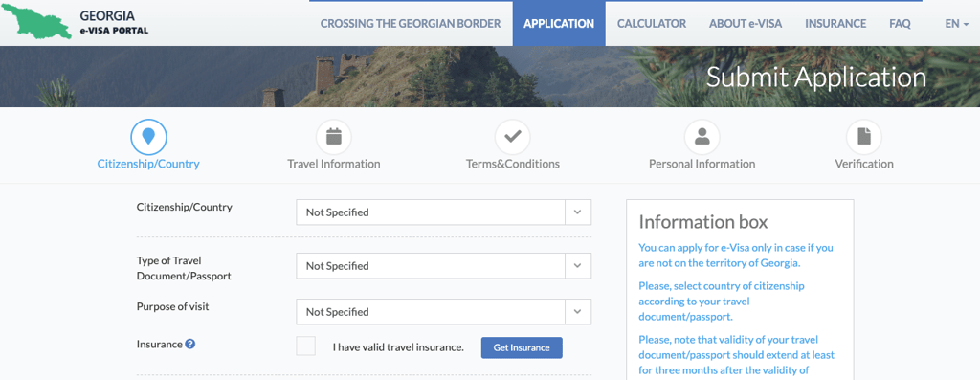Click the Georgia e-Visa Portal title text
980x380 pixels.
click(x=115, y=22)
